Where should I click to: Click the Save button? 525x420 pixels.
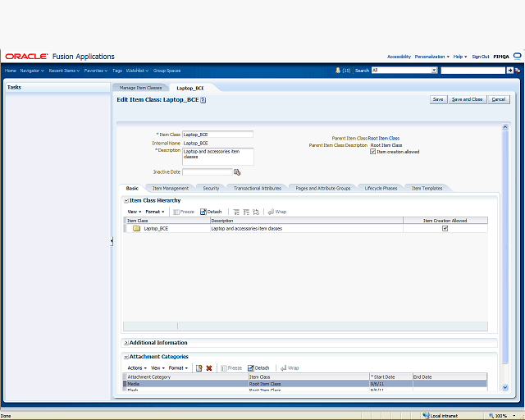(438, 99)
